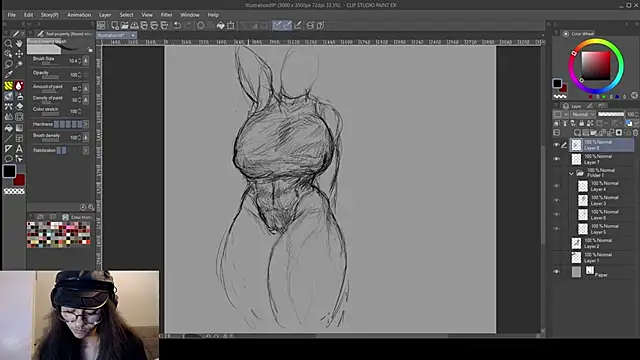The image size is (640, 360).
Task: Select the Eyedropper tool
Action: (8, 75)
